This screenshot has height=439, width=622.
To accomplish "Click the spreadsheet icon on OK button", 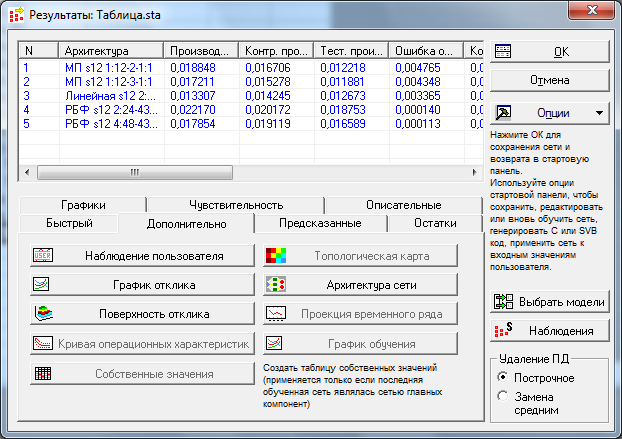I will pyautogui.click(x=503, y=51).
